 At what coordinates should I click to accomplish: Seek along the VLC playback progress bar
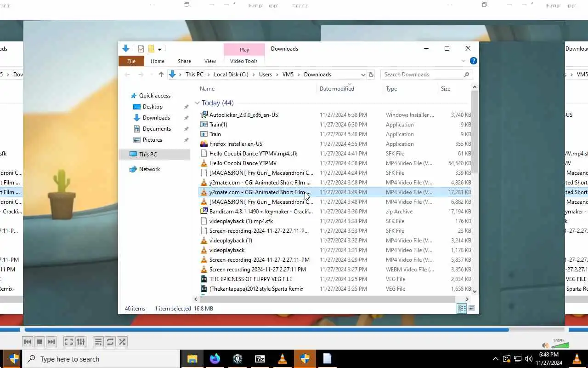tap(294, 329)
